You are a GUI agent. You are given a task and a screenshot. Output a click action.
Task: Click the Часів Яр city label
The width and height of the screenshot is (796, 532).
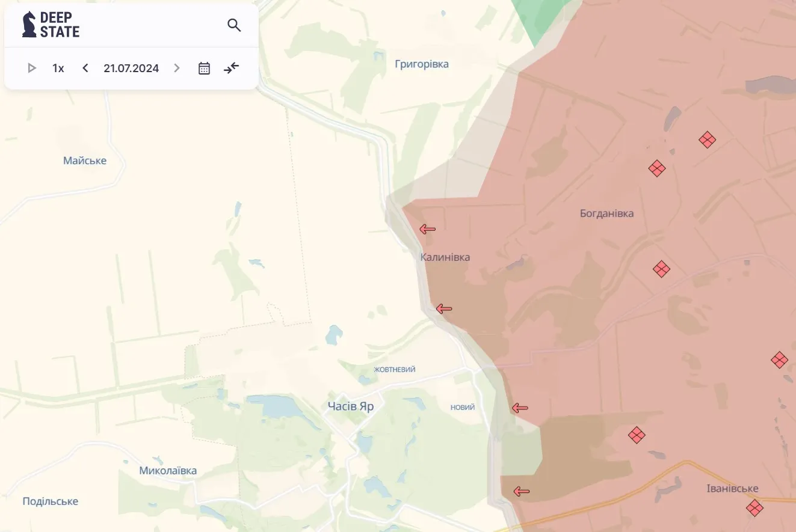pyautogui.click(x=351, y=406)
